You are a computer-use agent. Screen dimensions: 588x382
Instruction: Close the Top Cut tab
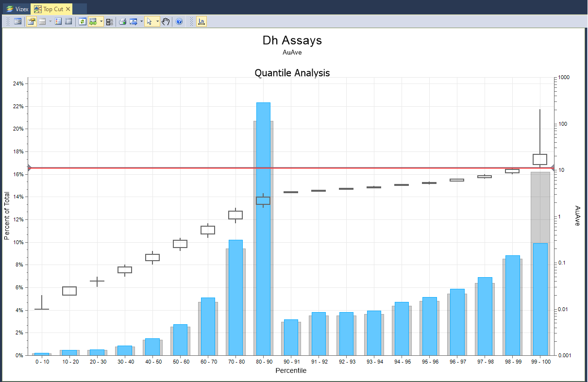68,9
